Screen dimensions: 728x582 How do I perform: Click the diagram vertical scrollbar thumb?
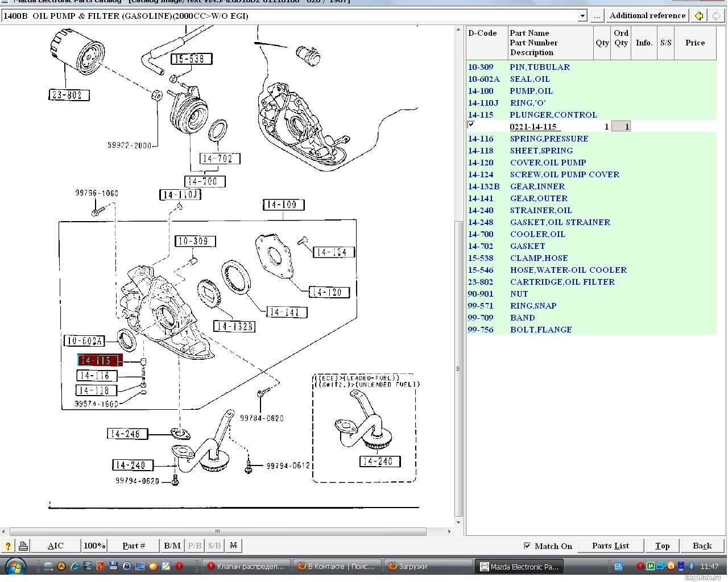click(x=459, y=368)
